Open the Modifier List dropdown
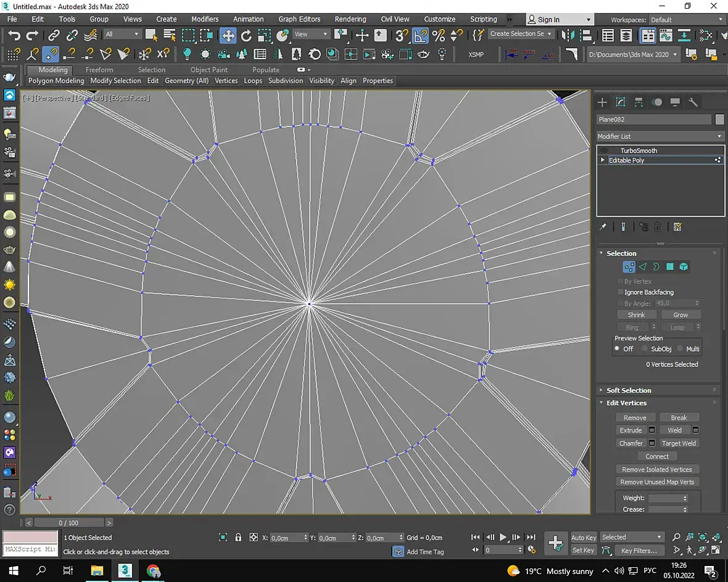The height and width of the screenshot is (582, 728). [x=660, y=136]
